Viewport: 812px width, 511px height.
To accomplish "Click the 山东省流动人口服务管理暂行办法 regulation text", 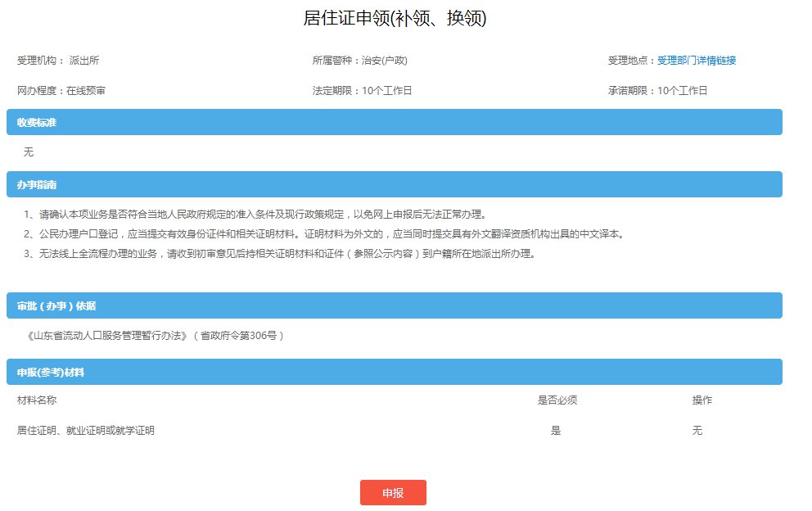I will point(156,336).
